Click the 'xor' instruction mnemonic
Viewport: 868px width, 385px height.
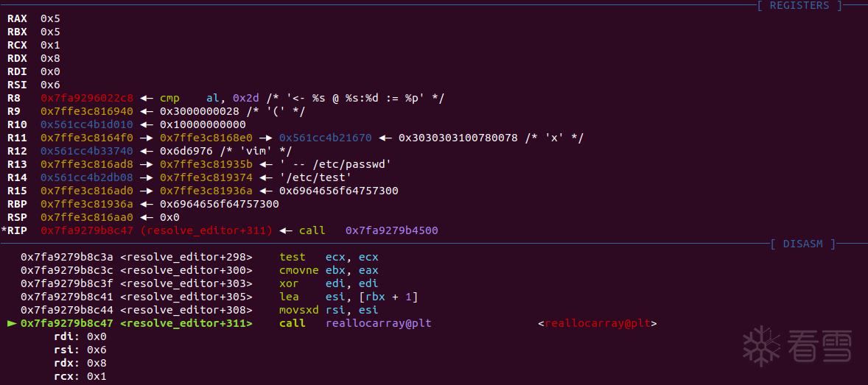[x=290, y=283]
